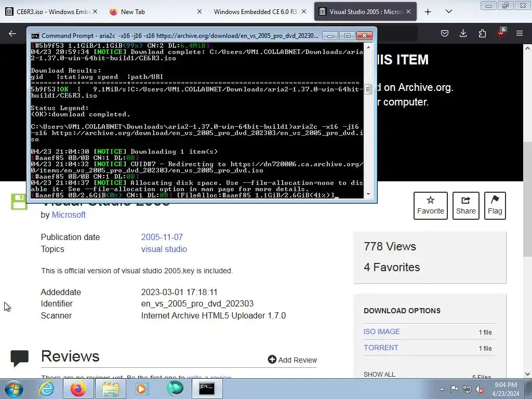
Task: Switch to Windows Embedded CE 6.0 R3 tab
Action: click(260, 11)
